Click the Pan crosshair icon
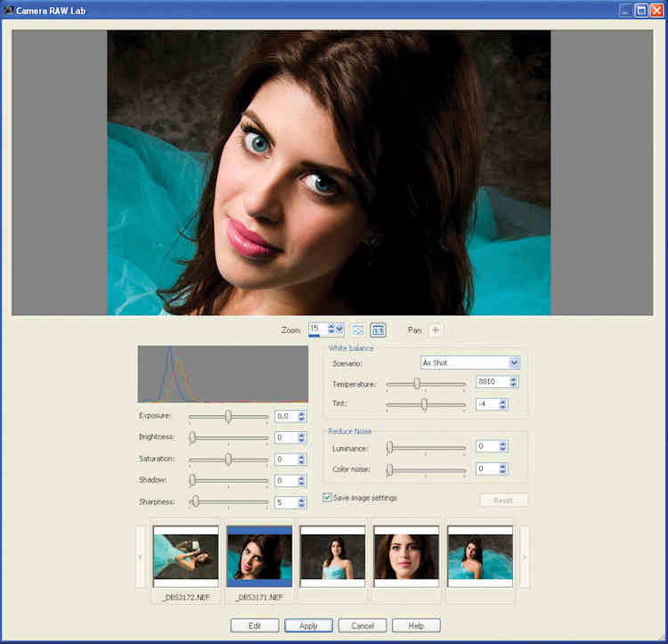This screenshot has width=668, height=644. pos(436,330)
